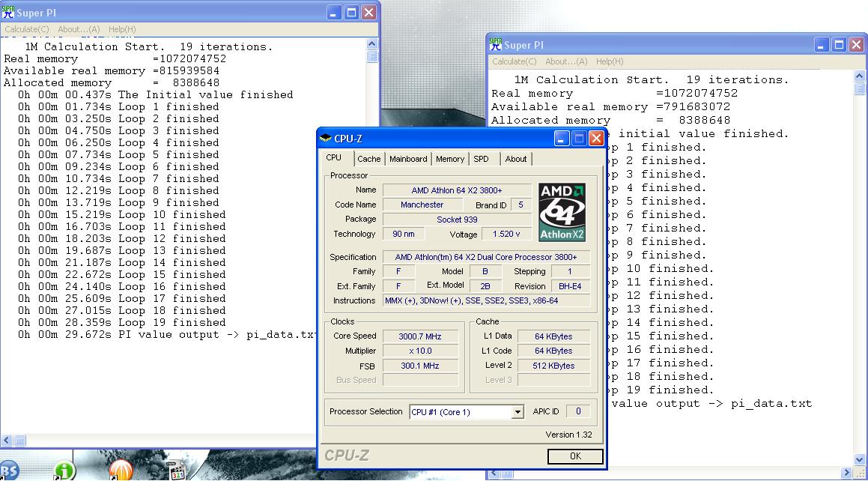The width and height of the screenshot is (868, 481).
Task: Open the orange striped ball desktop shortcut
Action: tap(121, 470)
